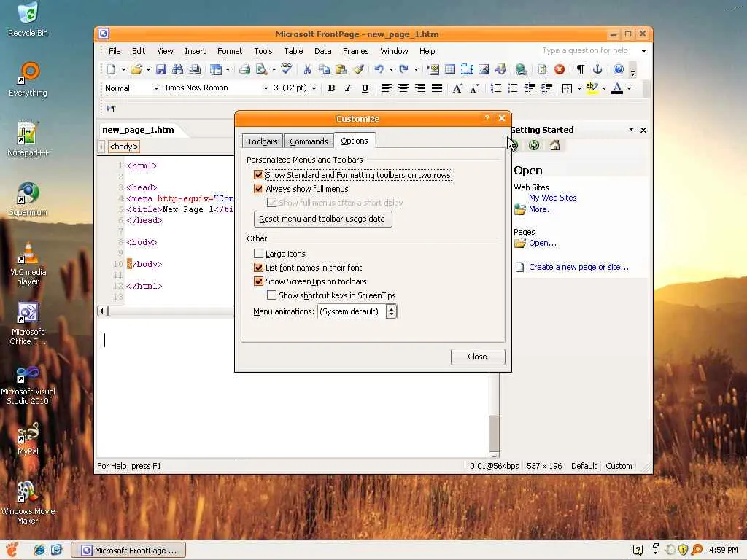Click Reset menu and toolbar usage data
The width and height of the screenshot is (747, 560).
(322, 219)
